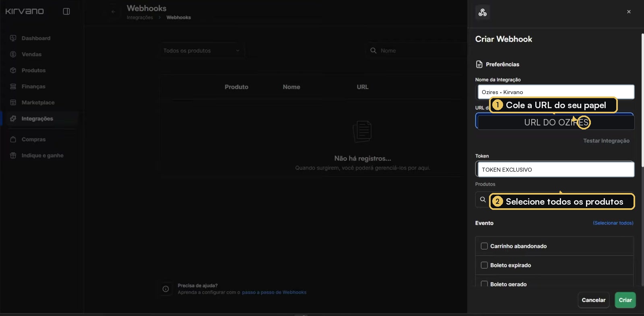This screenshot has width=644, height=316.
Task: Tick the Boleto gerado checkbox
Action: [484, 284]
